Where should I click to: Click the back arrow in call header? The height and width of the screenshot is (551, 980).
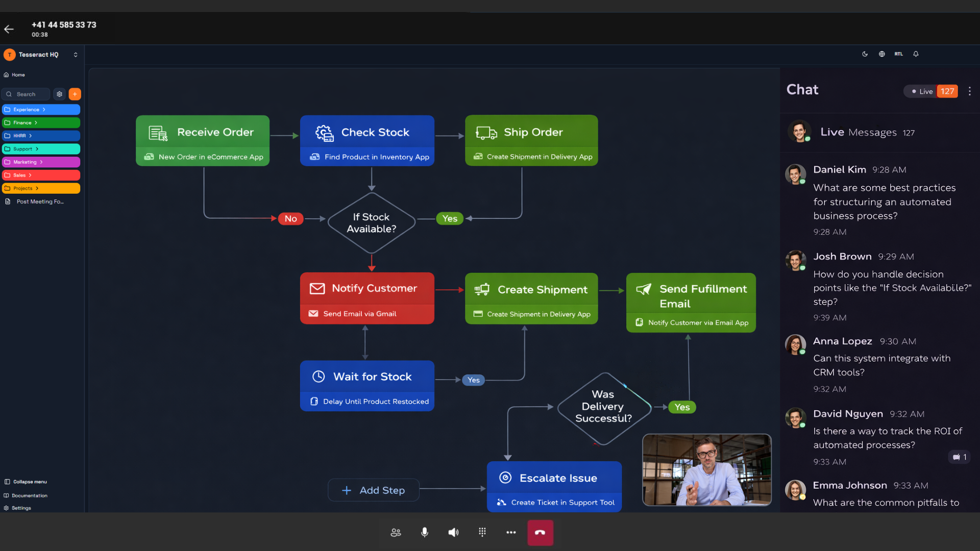pos(9,29)
